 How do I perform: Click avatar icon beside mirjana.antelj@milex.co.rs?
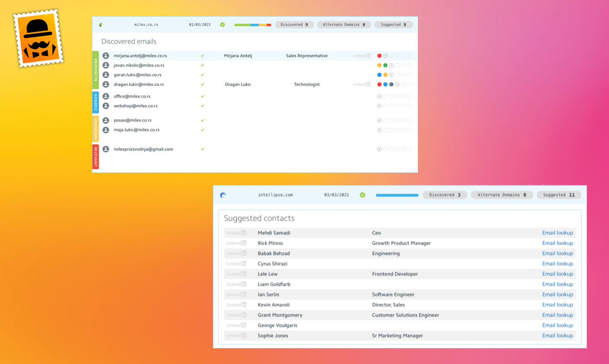point(106,56)
